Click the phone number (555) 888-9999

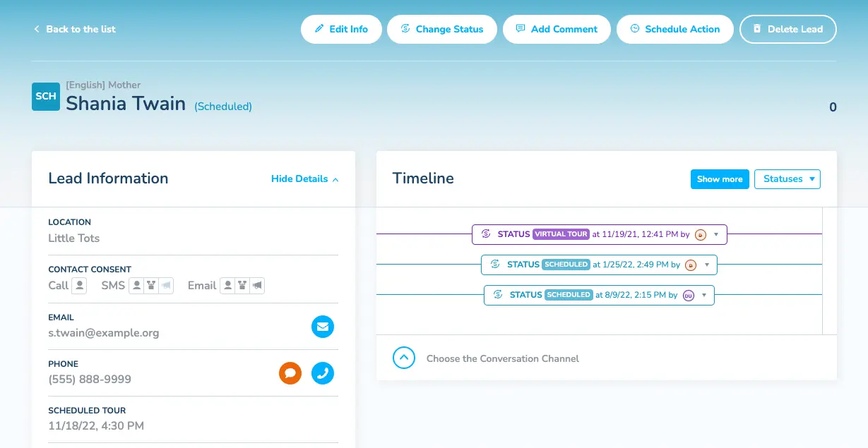(x=90, y=380)
